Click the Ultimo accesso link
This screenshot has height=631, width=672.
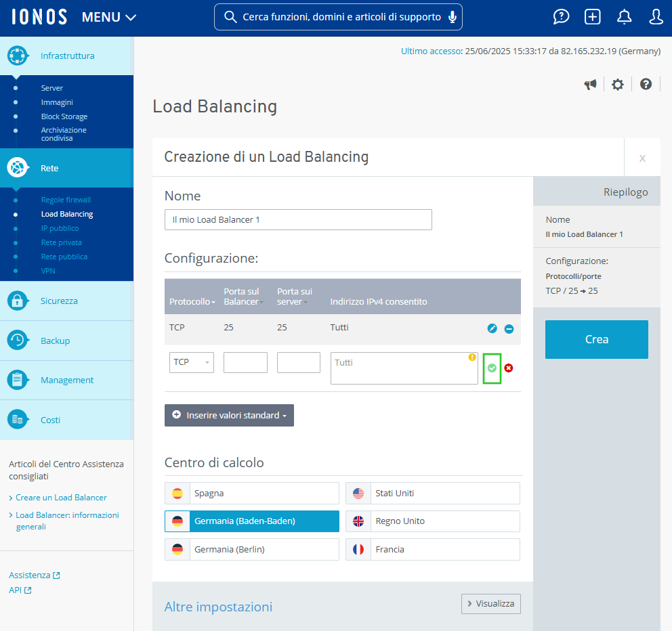pyautogui.click(x=431, y=51)
